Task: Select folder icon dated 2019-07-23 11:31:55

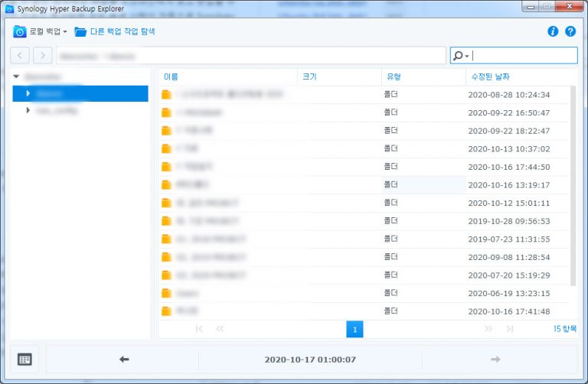Action: (166, 239)
